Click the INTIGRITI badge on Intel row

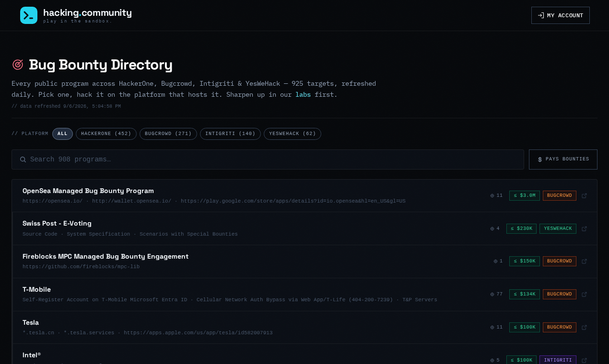pyautogui.click(x=558, y=360)
